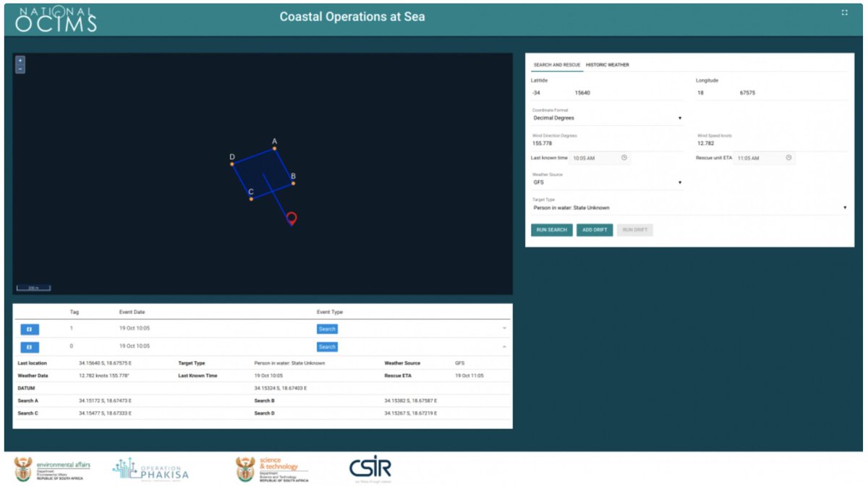Screen dimensions: 868x489
Task: Open the clock picker for Rescue unit ETA
Action: pyautogui.click(x=788, y=158)
